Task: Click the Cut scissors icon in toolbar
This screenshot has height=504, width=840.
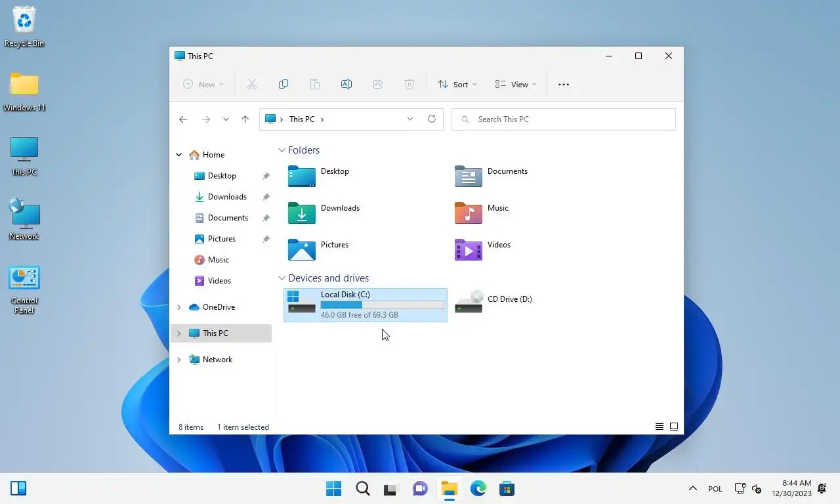Action: [252, 84]
